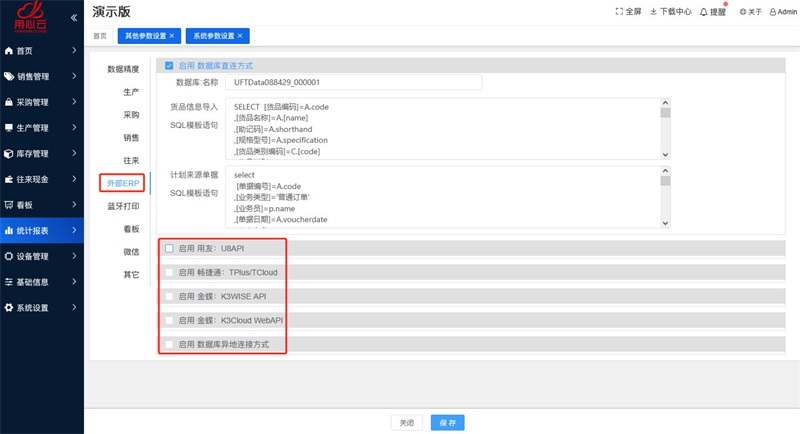800x434 pixels.
Task: Click the home icon beside 首页 in sidebar
Action: [x=9, y=51]
